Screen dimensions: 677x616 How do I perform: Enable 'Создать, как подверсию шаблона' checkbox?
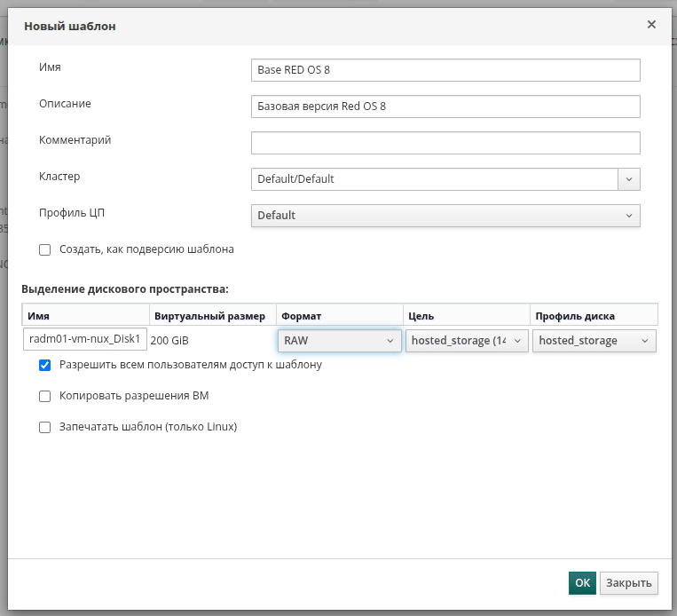click(45, 250)
